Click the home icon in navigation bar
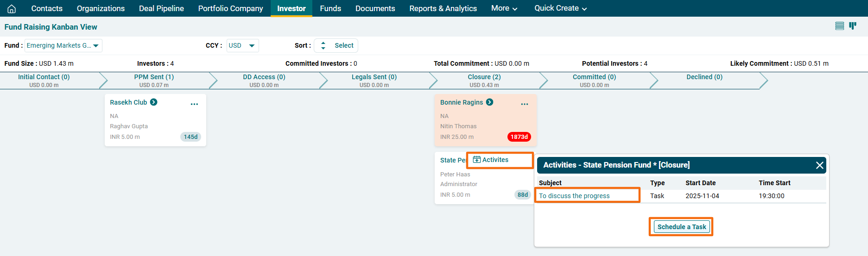 12,9
